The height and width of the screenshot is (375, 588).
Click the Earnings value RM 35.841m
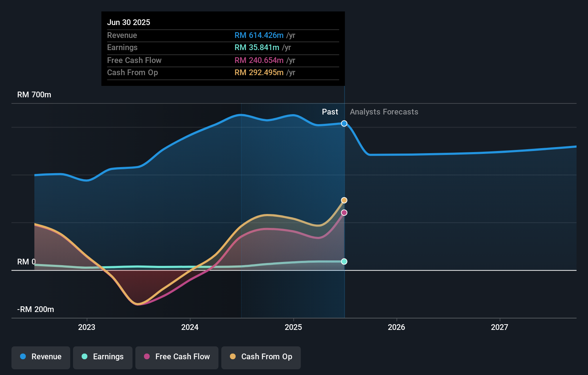pyautogui.click(x=256, y=47)
